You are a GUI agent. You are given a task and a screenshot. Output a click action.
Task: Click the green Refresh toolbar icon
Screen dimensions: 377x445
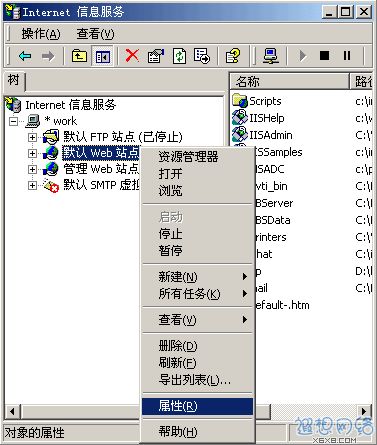coord(179,56)
